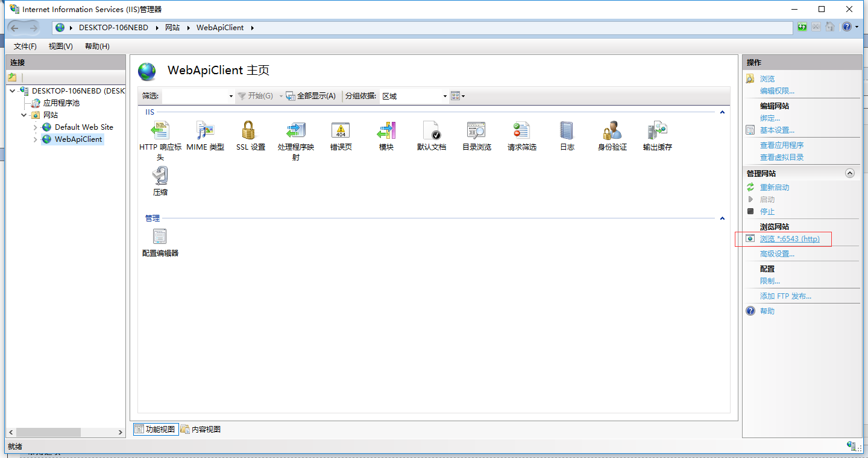Expand the Default Web Site node
Viewport: 868px width, 458px height.
36,127
